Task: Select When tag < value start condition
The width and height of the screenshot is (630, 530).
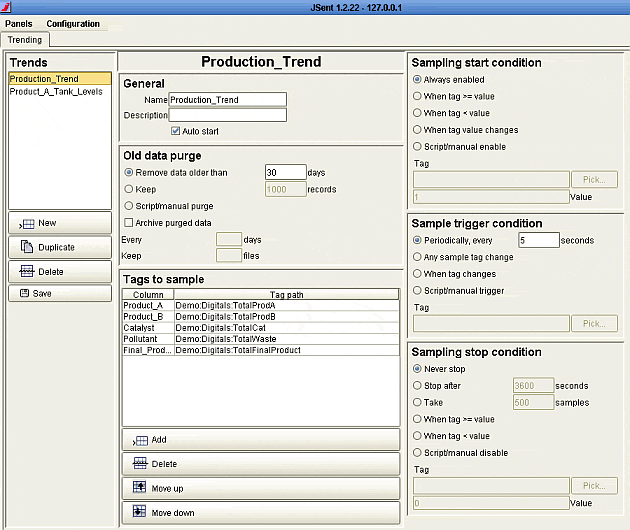Action: 417,113
